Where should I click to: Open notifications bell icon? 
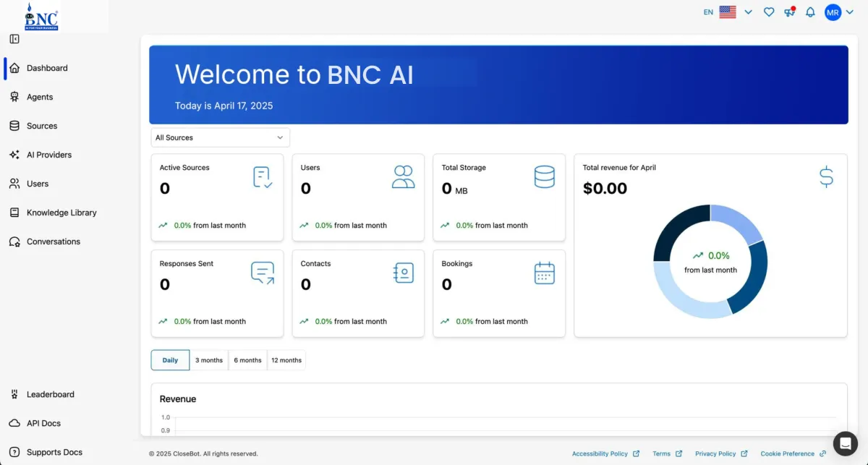pyautogui.click(x=810, y=12)
